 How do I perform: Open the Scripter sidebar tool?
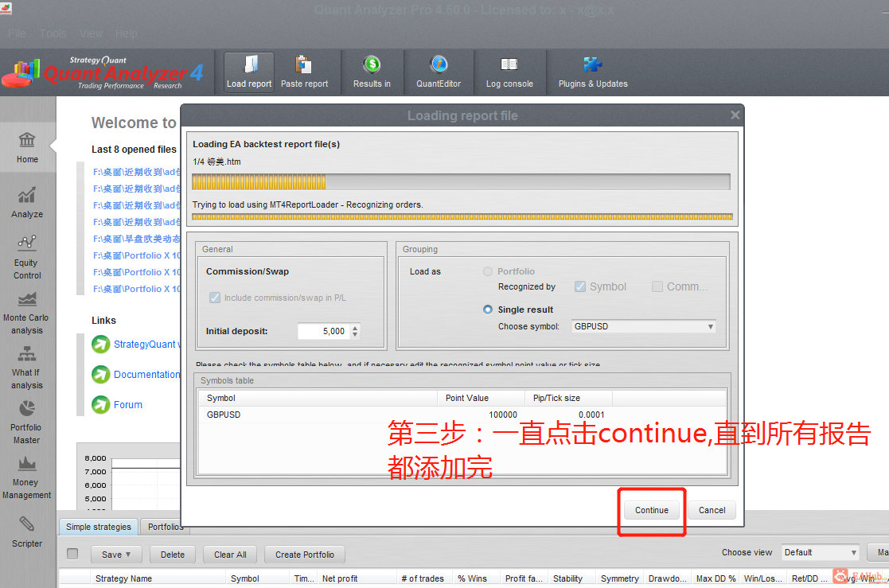click(x=27, y=532)
